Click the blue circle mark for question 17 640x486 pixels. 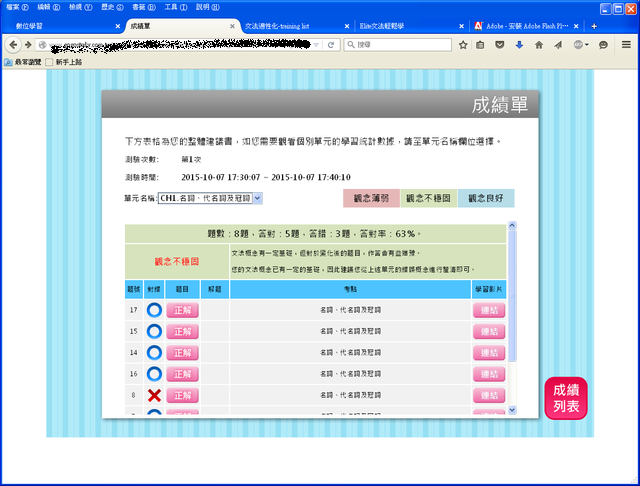point(154,309)
